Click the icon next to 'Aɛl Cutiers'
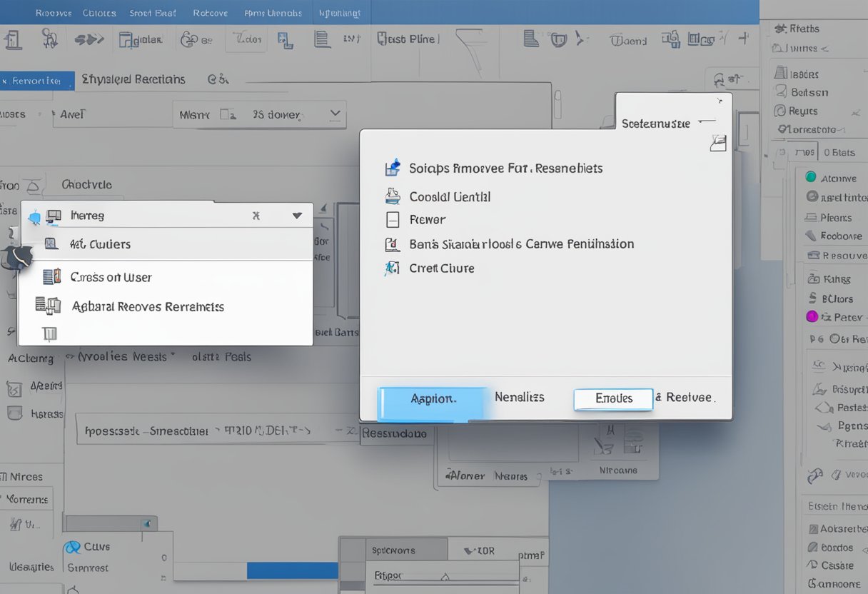Image resolution: width=868 pixels, height=594 pixels. 51,244
